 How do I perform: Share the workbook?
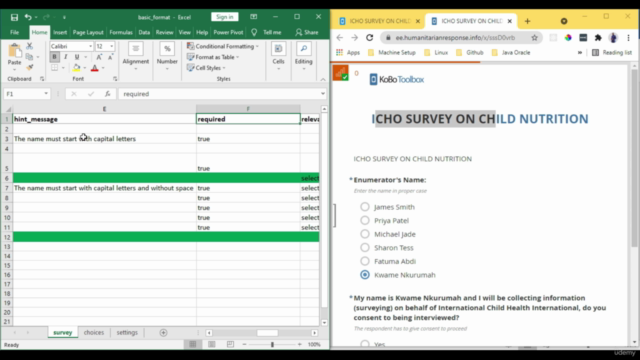pyautogui.click(x=307, y=32)
